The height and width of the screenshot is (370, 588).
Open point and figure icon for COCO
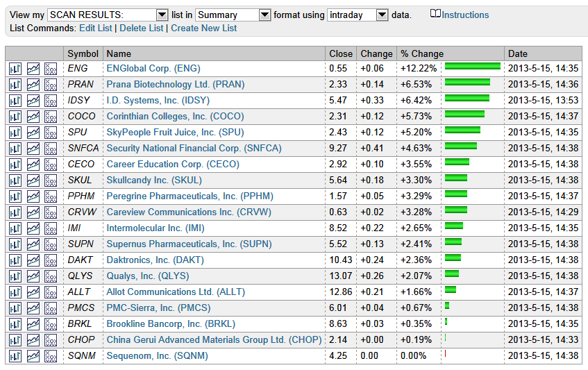(51, 117)
